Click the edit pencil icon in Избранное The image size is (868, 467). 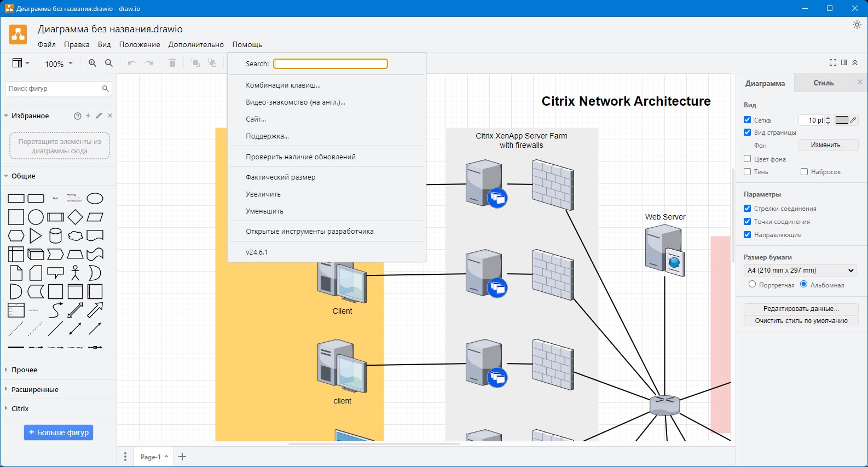pos(99,116)
